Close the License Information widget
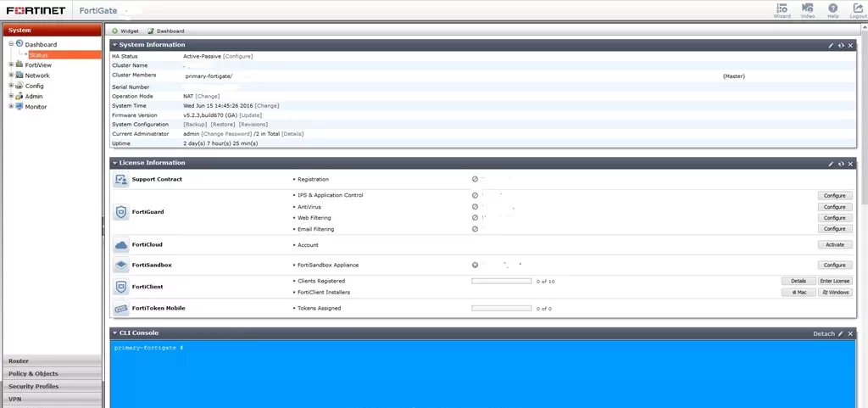 851,164
